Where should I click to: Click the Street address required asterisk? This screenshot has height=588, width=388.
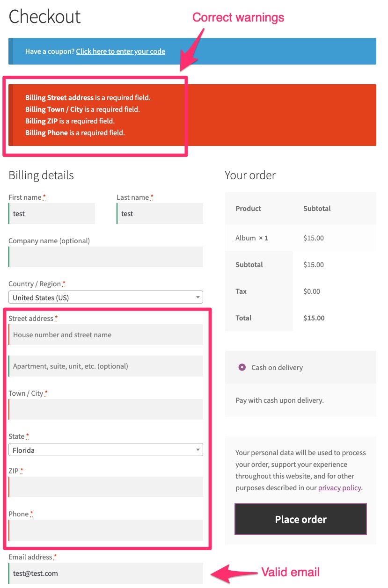click(x=55, y=317)
